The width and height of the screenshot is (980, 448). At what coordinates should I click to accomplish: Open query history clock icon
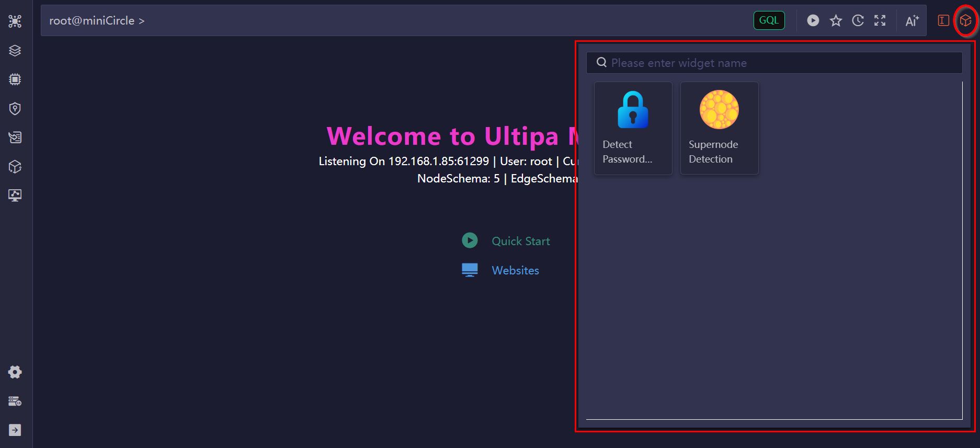click(858, 20)
